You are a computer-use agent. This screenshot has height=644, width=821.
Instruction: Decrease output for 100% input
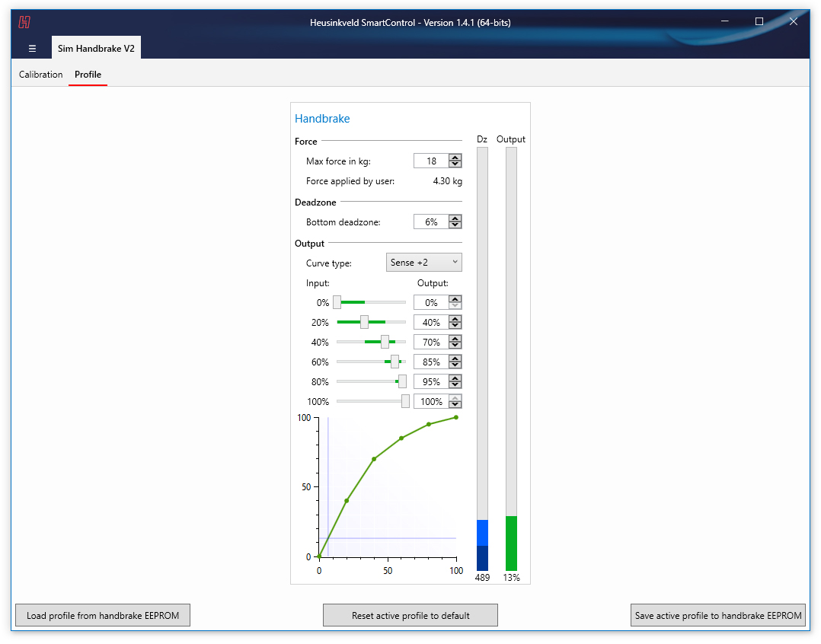pos(455,405)
